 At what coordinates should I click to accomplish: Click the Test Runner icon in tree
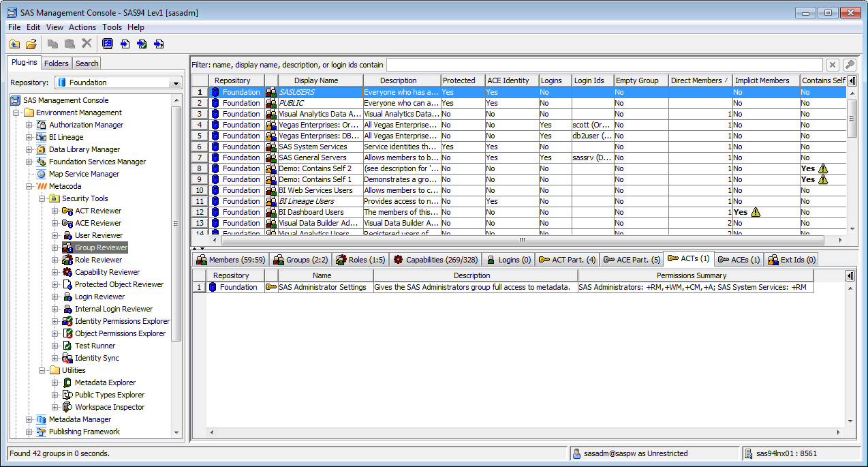pyautogui.click(x=67, y=346)
